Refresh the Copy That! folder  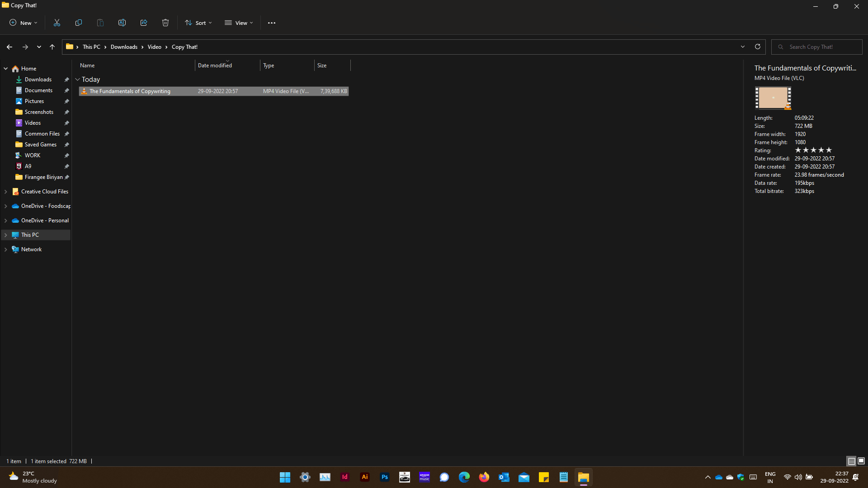(x=758, y=47)
